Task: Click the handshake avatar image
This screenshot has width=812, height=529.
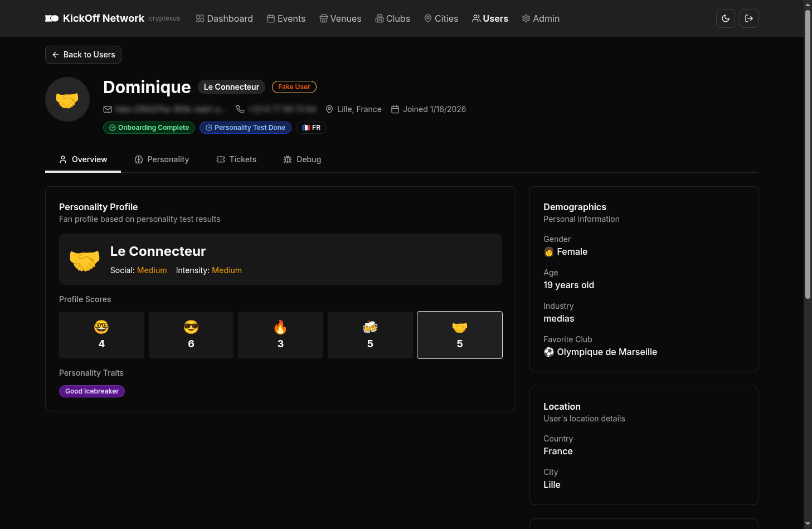Action: coord(67,99)
